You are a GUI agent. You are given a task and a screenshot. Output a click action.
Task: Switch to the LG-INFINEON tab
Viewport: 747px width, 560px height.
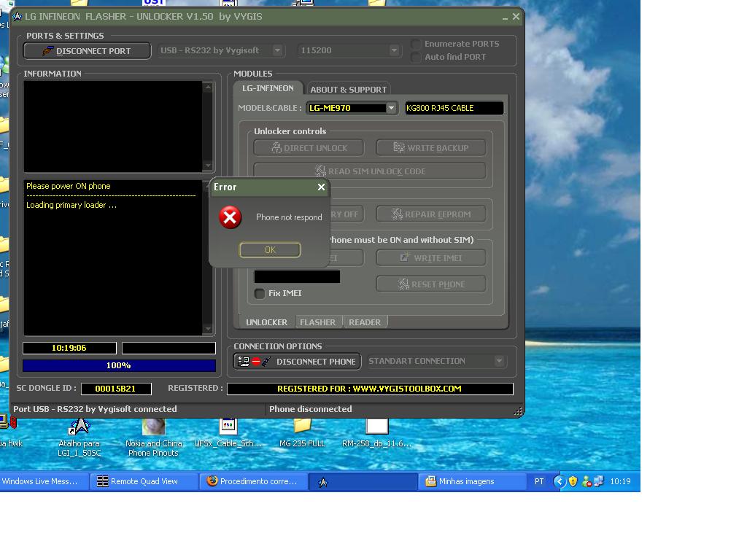(268, 88)
